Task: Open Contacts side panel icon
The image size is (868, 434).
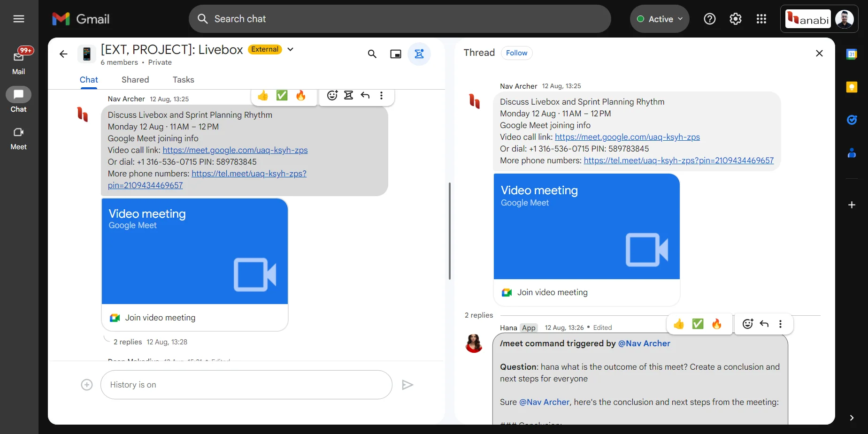Action: tap(852, 153)
